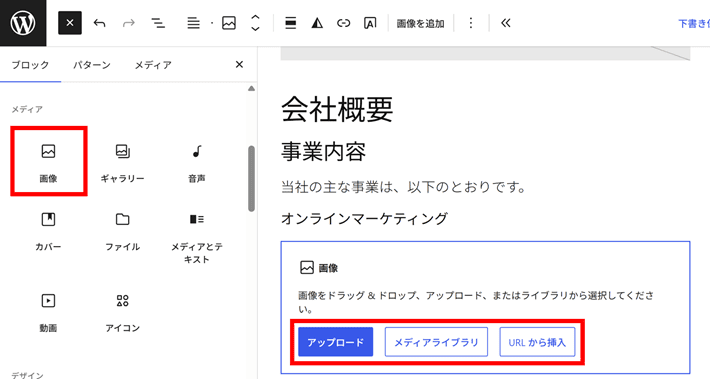
Task: Select the オンラインマーケティング heading
Action: (x=364, y=218)
